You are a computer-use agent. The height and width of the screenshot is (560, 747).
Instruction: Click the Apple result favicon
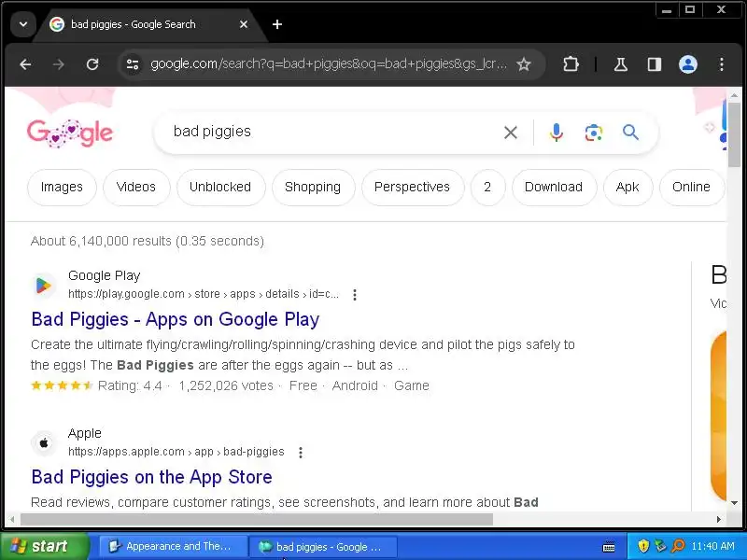44,442
